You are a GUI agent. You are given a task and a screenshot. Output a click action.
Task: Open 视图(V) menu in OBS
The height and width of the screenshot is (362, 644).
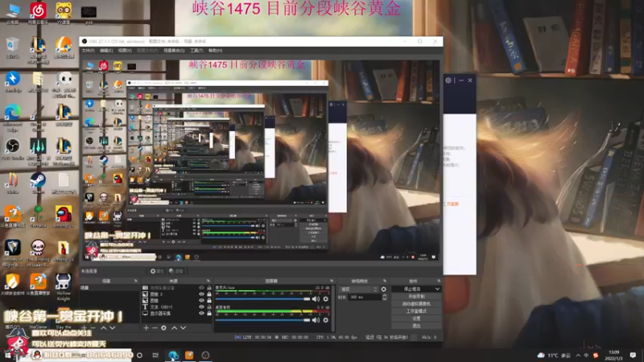click(x=125, y=51)
